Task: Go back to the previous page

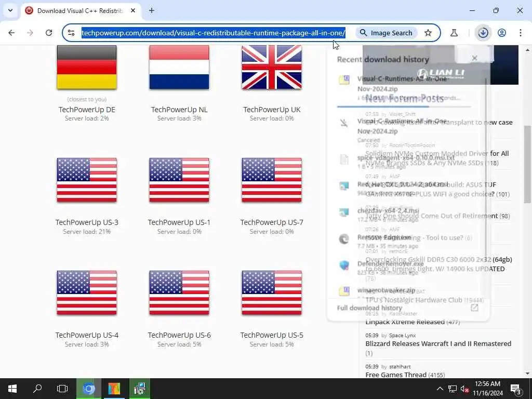Action: tap(11, 33)
